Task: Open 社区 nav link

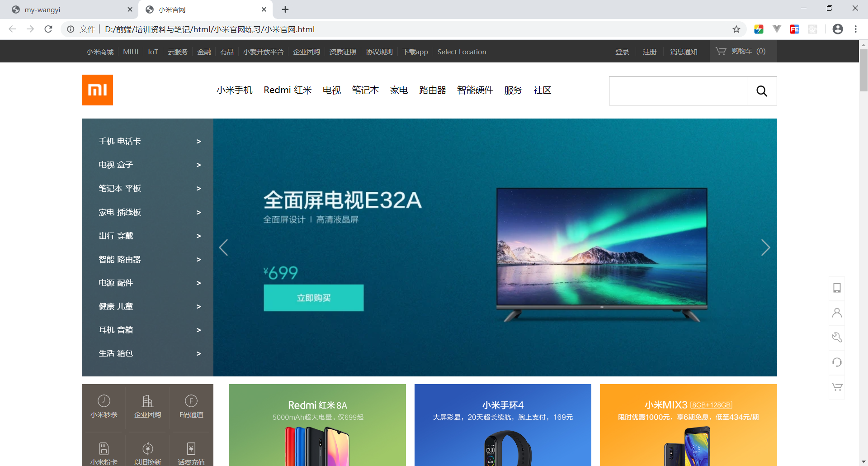Action: pos(542,90)
